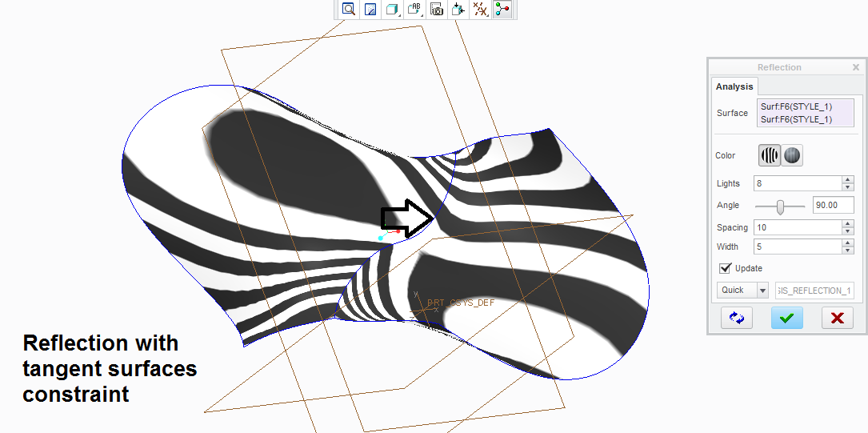Open the View Manager camera icon
This screenshot has height=433, width=868.
pyautogui.click(x=437, y=9)
